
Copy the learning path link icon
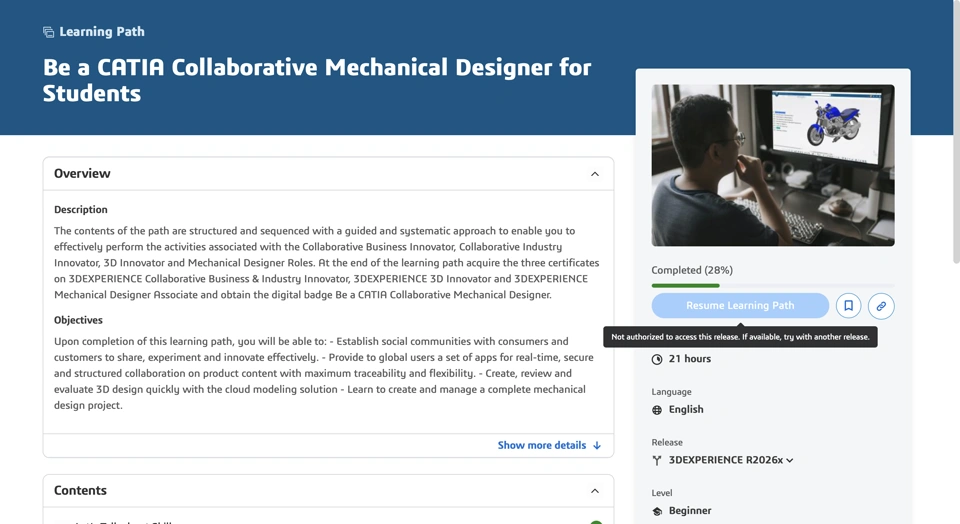point(881,305)
